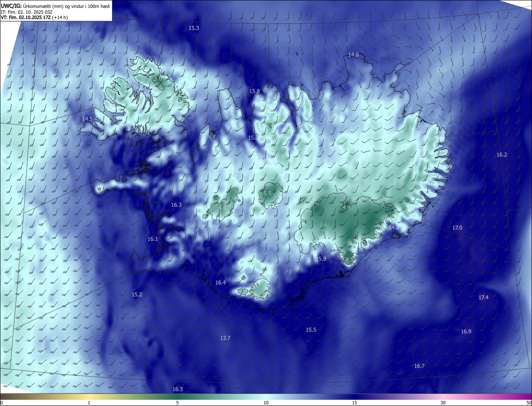Click the 17.4 value label

point(483,298)
